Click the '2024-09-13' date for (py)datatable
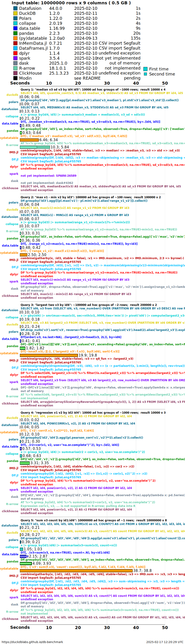This screenshot has height=644, width=185. pos(86,38)
